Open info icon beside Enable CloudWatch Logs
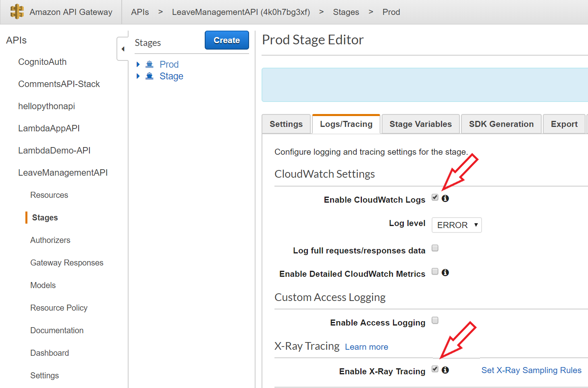The height and width of the screenshot is (388, 588). 445,198
